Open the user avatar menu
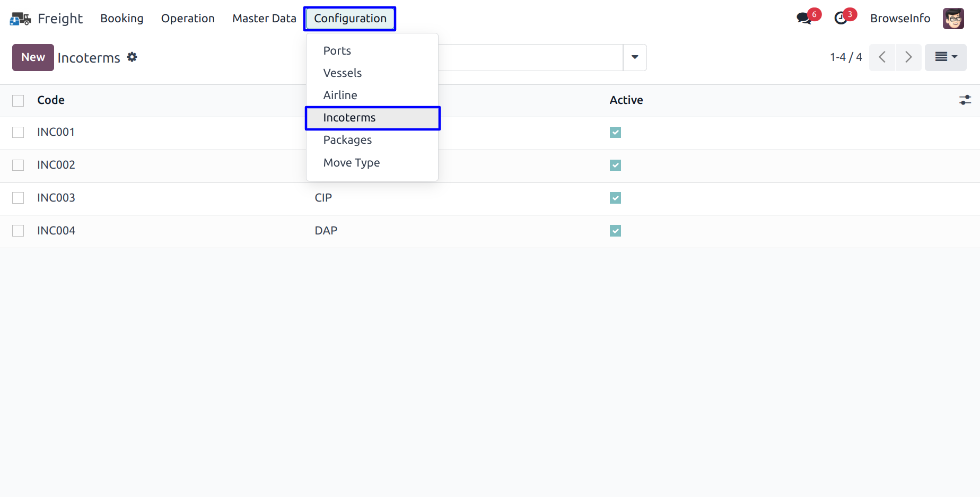Screen dimensions: 980x497 coord(953,19)
